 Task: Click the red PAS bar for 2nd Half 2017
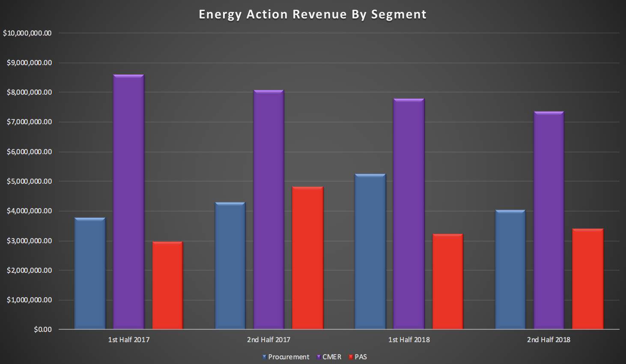(307, 258)
